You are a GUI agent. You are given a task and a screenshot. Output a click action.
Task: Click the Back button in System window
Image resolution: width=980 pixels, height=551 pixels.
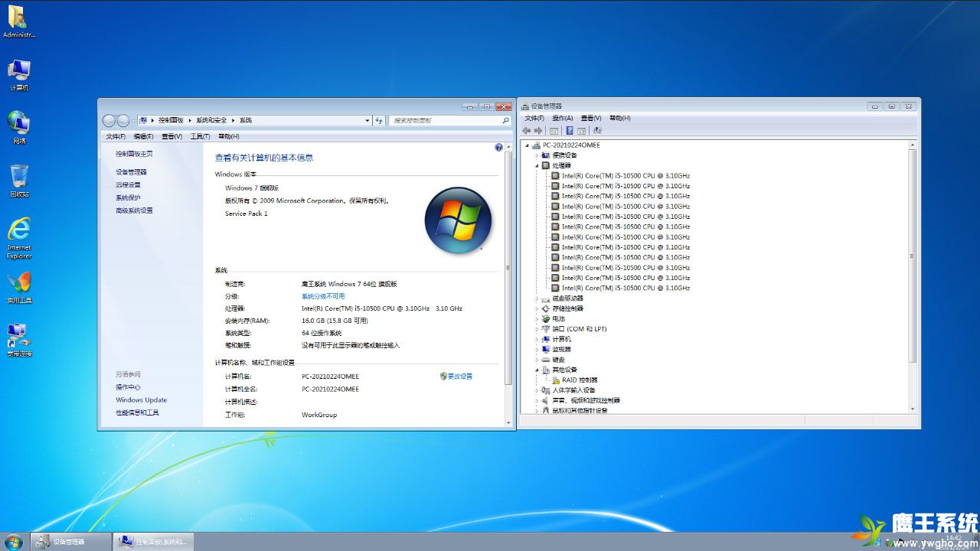[109, 120]
